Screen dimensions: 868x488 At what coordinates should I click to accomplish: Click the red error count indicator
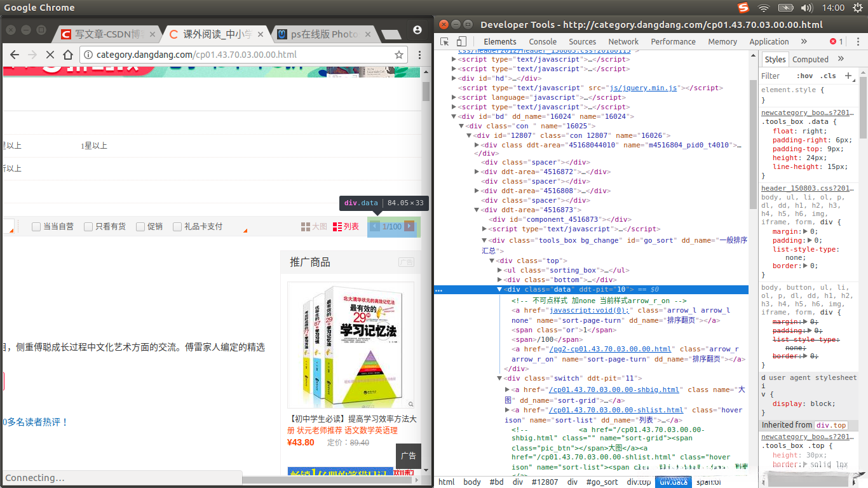point(836,41)
